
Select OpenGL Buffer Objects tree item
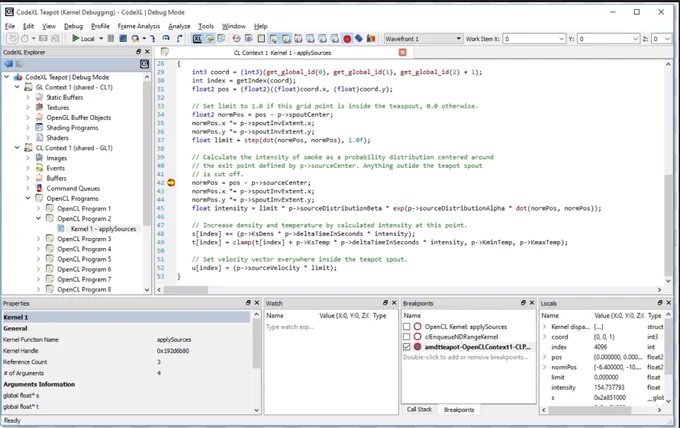79,118
